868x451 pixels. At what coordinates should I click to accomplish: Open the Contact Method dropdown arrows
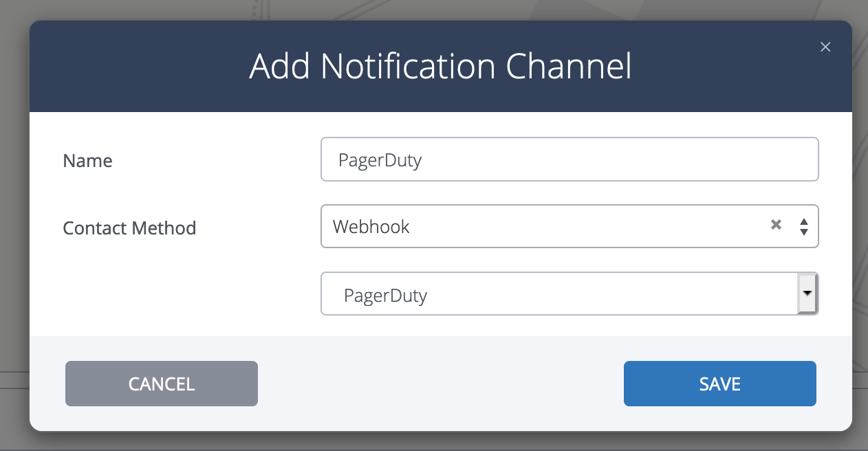803,226
